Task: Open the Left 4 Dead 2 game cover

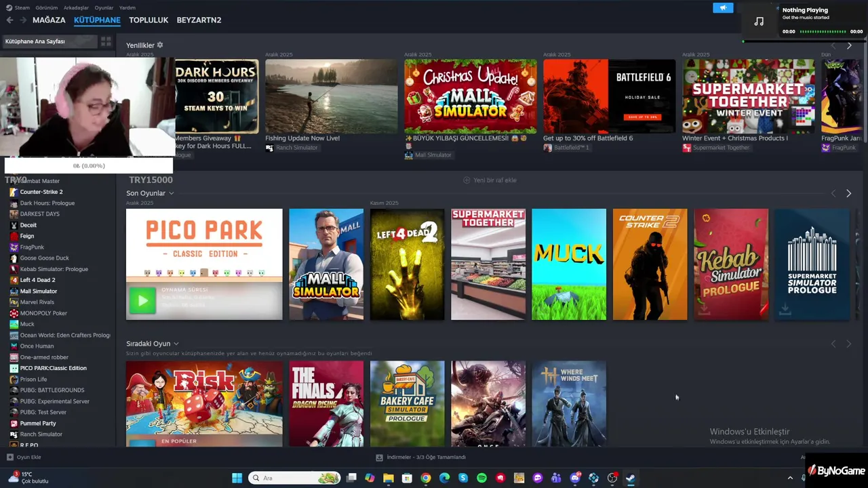Action: pos(407,264)
